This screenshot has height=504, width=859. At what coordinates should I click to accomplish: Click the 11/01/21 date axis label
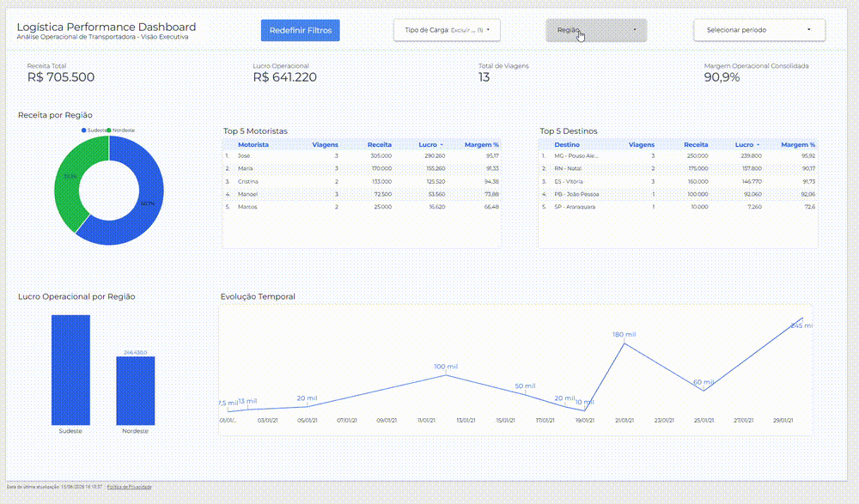(x=426, y=421)
